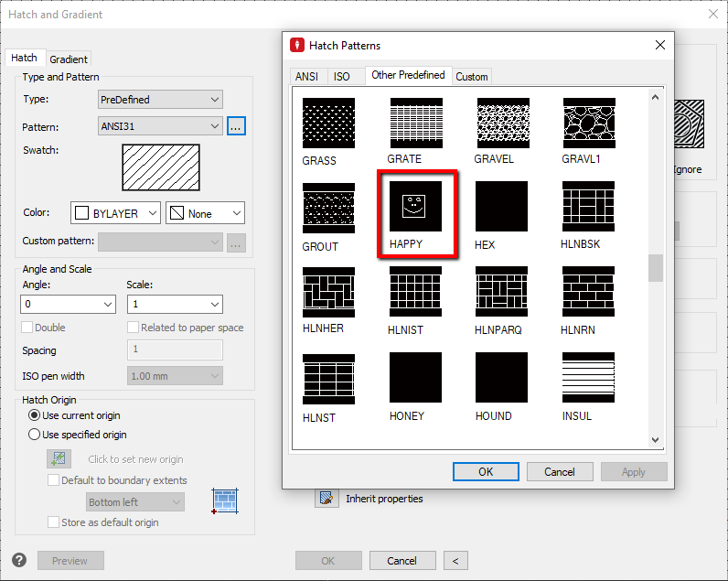Image resolution: width=728 pixels, height=581 pixels.
Task: Cancel the Hatch Patterns dialog
Action: point(560,472)
